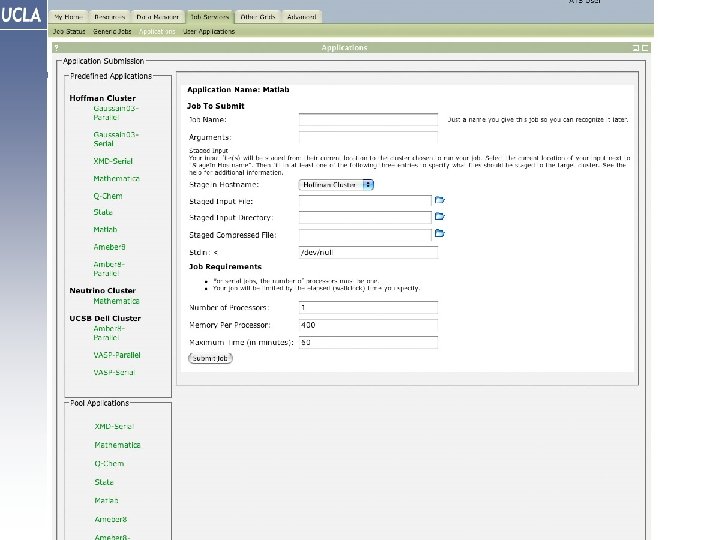Open the Stage-in Hostname dropdown
Image resolution: width=720 pixels, height=540 pixels.
(x=336, y=185)
